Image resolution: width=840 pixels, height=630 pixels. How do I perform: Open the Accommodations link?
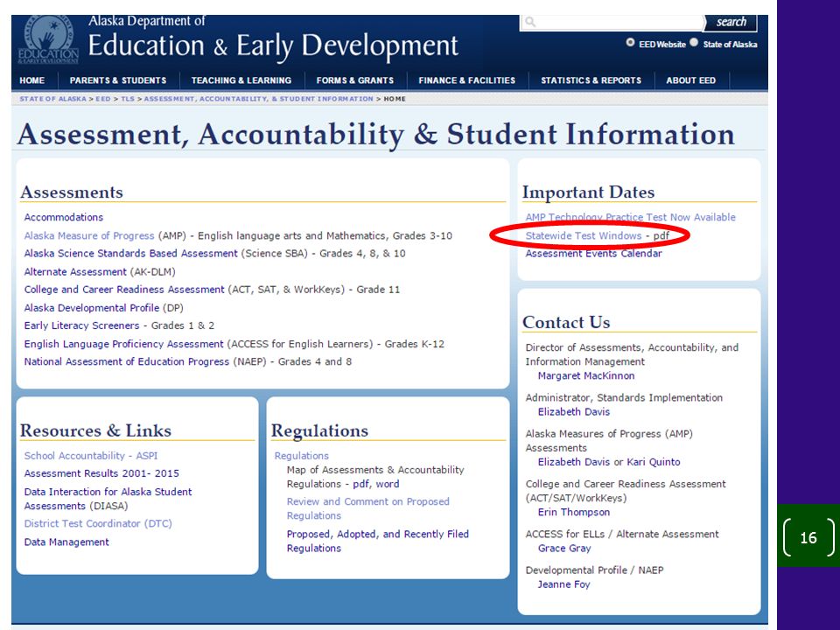[64, 217]
